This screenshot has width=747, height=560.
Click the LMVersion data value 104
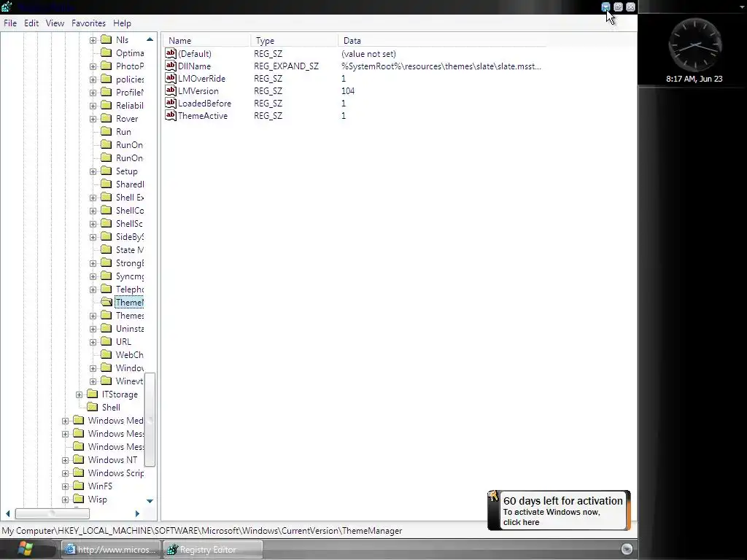(x=348, y=90)
